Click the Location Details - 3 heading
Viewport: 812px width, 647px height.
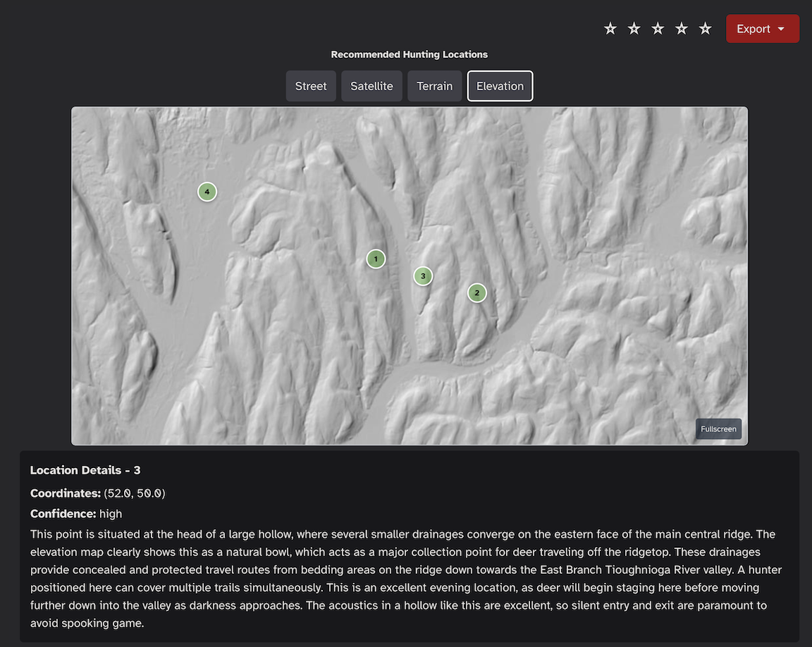pos(85,470)
